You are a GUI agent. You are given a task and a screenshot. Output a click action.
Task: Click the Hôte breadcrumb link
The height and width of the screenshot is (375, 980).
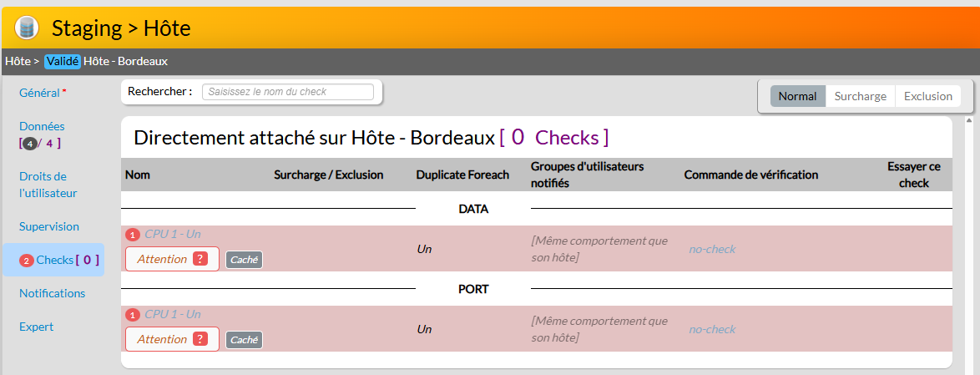click(17, 61)
